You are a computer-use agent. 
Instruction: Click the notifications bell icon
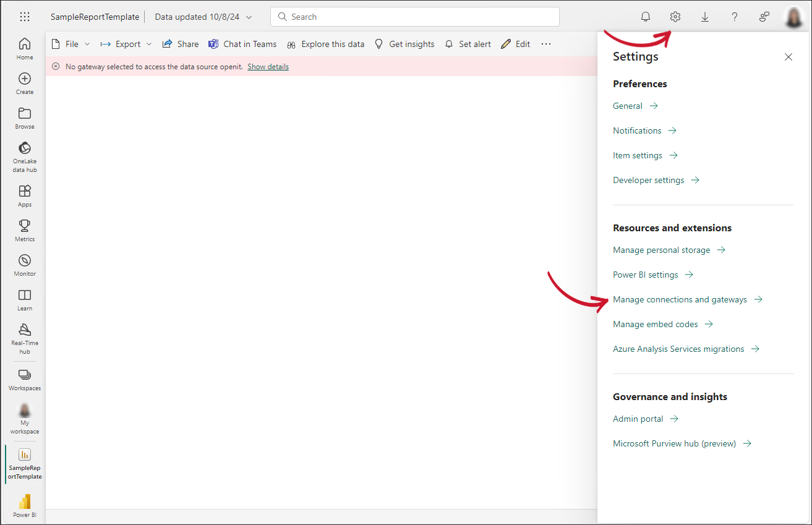pos(646,17)
